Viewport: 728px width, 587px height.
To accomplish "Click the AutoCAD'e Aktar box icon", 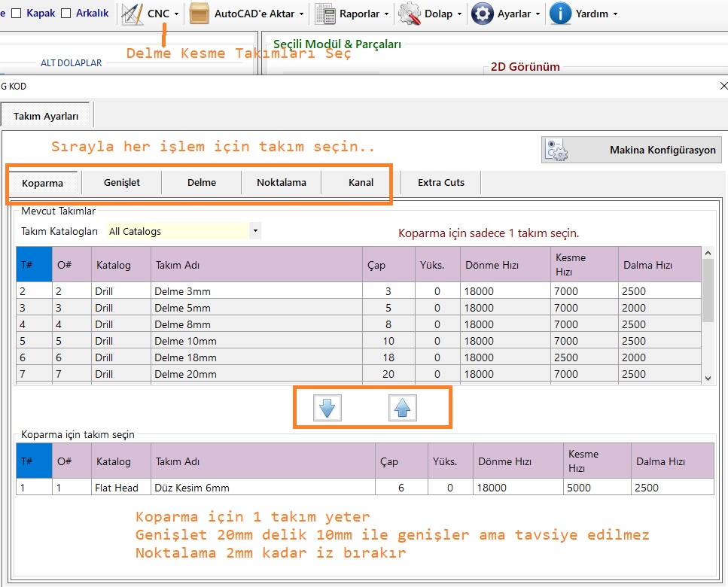I will click(x=200, y=14).
